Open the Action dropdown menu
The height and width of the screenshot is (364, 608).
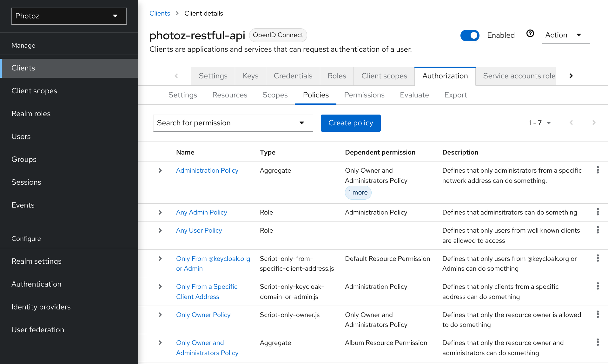click(x=565, y=35)
